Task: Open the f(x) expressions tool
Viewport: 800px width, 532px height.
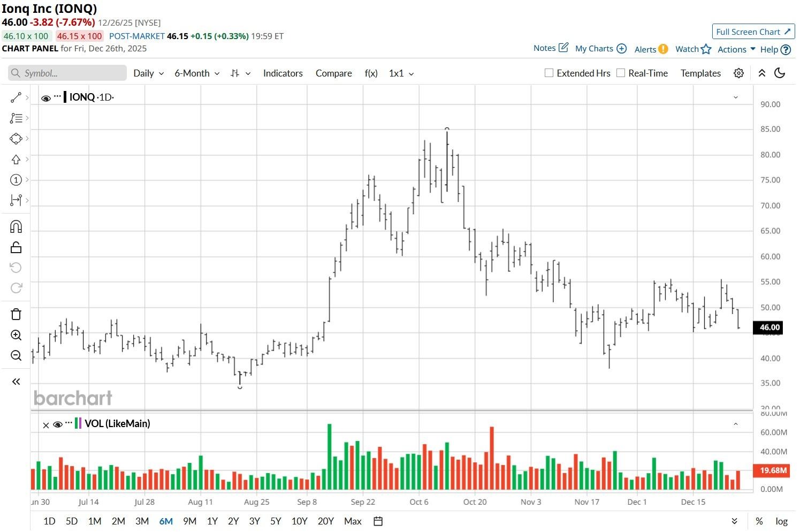Action: coord(371,73)
